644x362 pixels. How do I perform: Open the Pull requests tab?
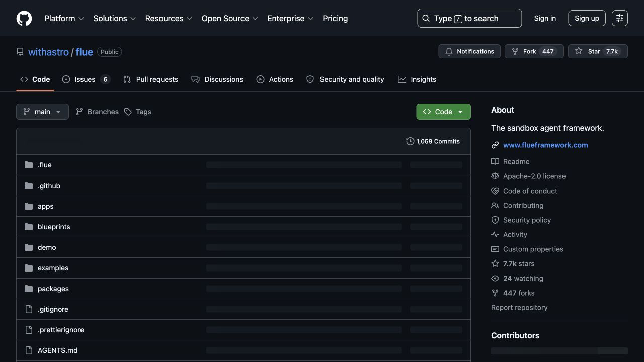(150, 79)
